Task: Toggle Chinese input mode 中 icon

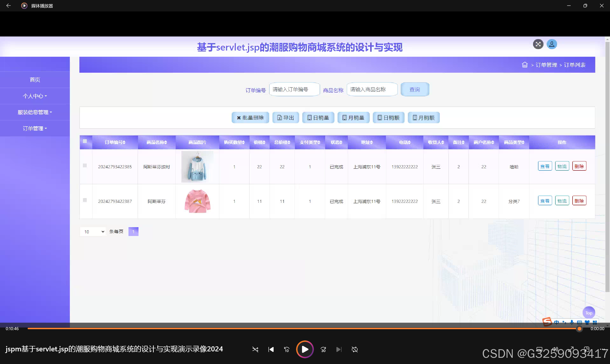Action: click(556, 322)
